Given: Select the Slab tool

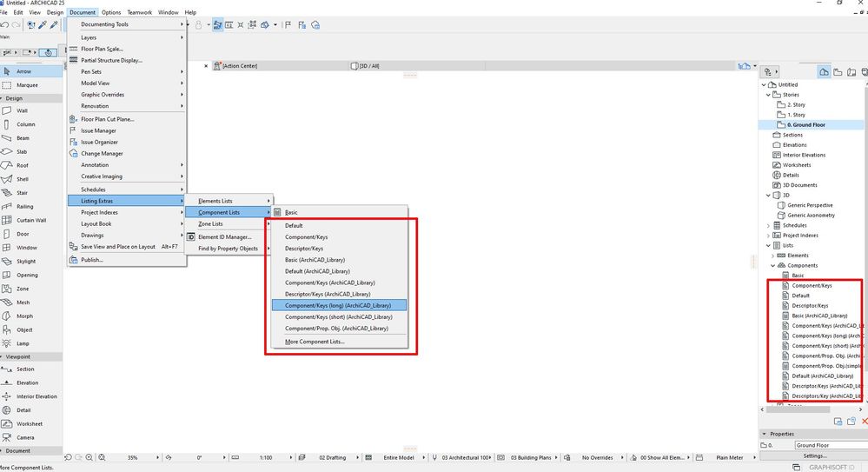Looking at the screenshot, I should click(x=31, y=152).
